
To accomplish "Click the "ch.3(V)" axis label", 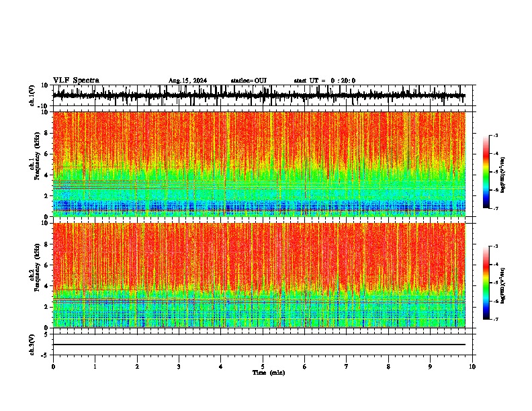I will click(x=32, y=345).
